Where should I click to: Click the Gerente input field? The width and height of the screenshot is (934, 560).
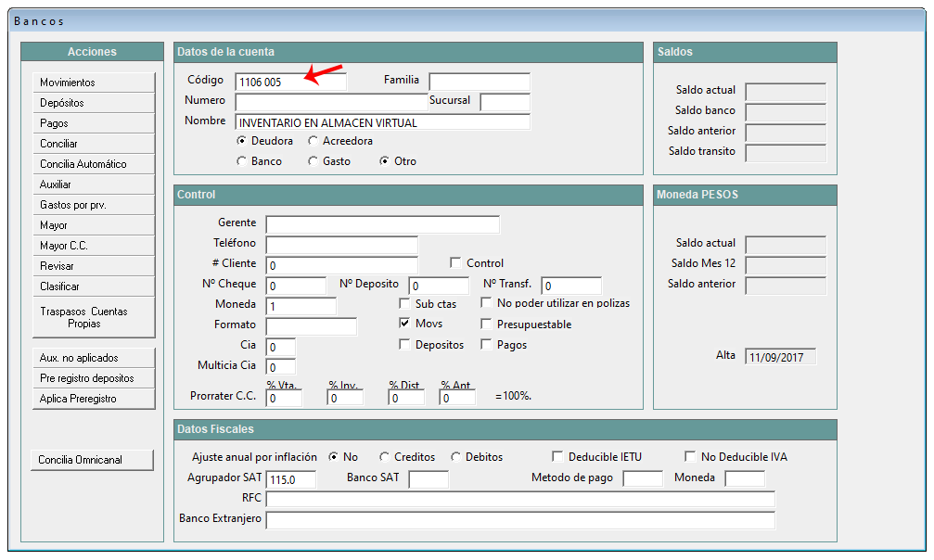pyautogui.click(x=382, y=224)
